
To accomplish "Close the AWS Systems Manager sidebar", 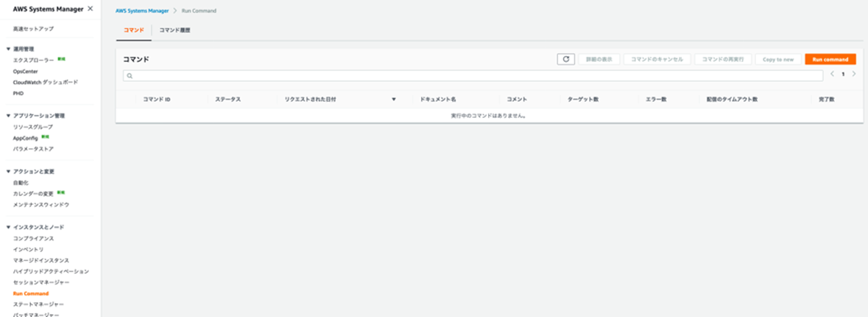I will pyautogui.click(x=91, y=9).
